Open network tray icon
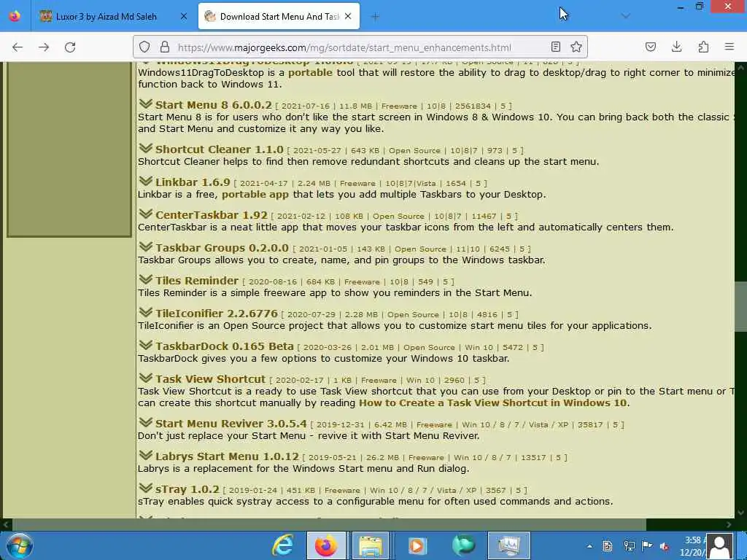This screenshot has height=560, width=747. [629, 546]
